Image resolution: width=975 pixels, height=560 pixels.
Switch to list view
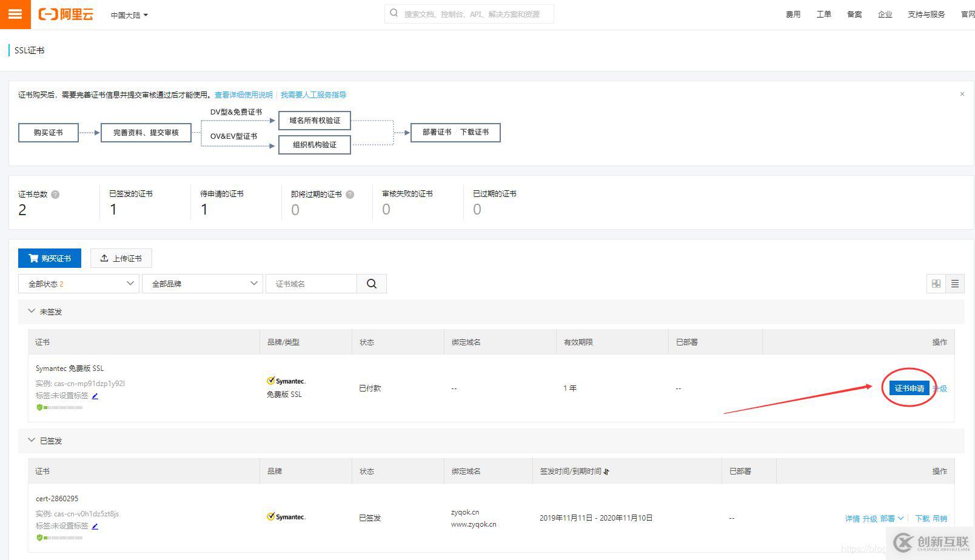point(955,284)
